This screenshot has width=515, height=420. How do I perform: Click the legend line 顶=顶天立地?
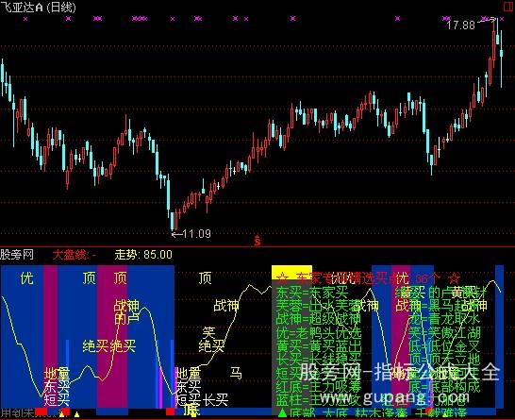[x=444, y=360]
